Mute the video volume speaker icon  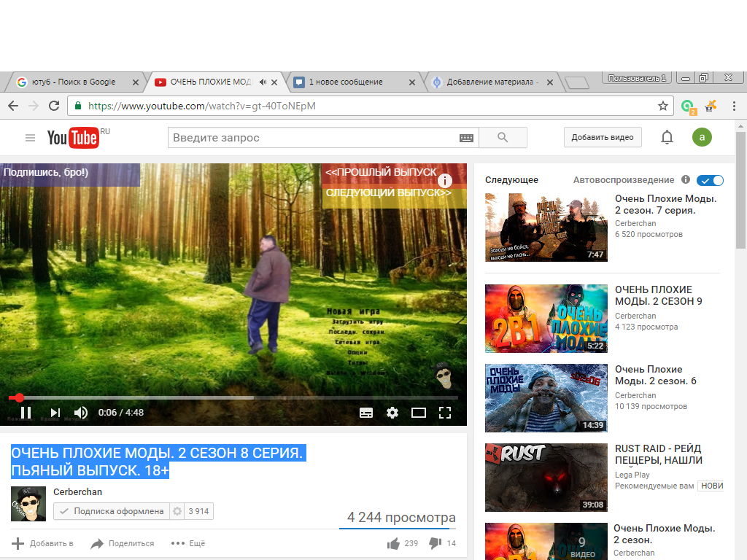tap(81, 413)
